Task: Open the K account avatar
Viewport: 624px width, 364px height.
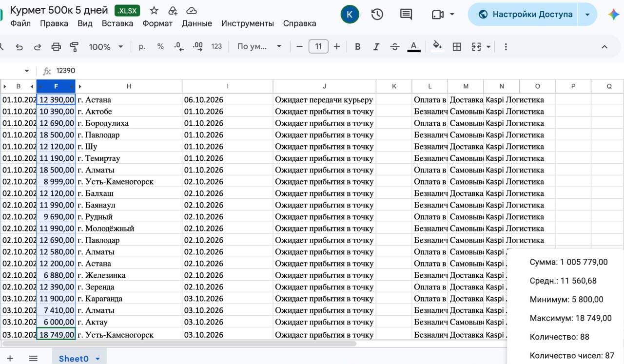Action: point(350,14)
